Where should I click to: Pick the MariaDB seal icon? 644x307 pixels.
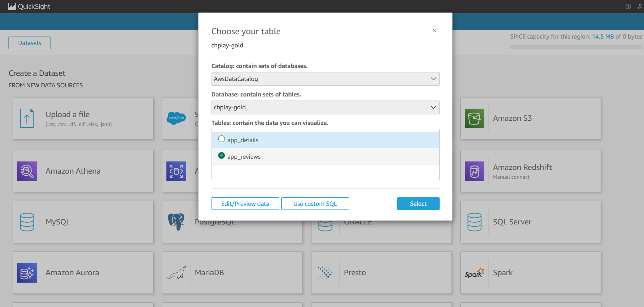click(x=176, y=273)
